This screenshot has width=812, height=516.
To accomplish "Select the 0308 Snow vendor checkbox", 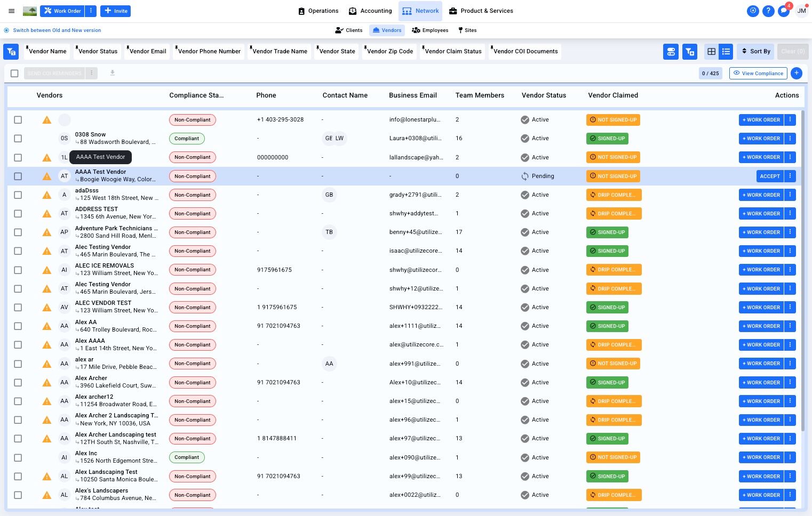I will (18, 139).
